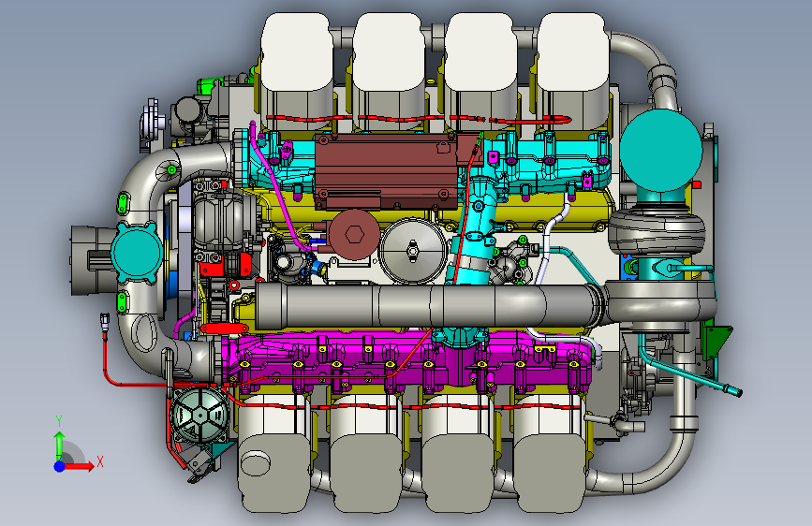Select the brown round cap with hex socket
Image resolution: width=812 pixels, height=526 pixels.
[354, 235]
